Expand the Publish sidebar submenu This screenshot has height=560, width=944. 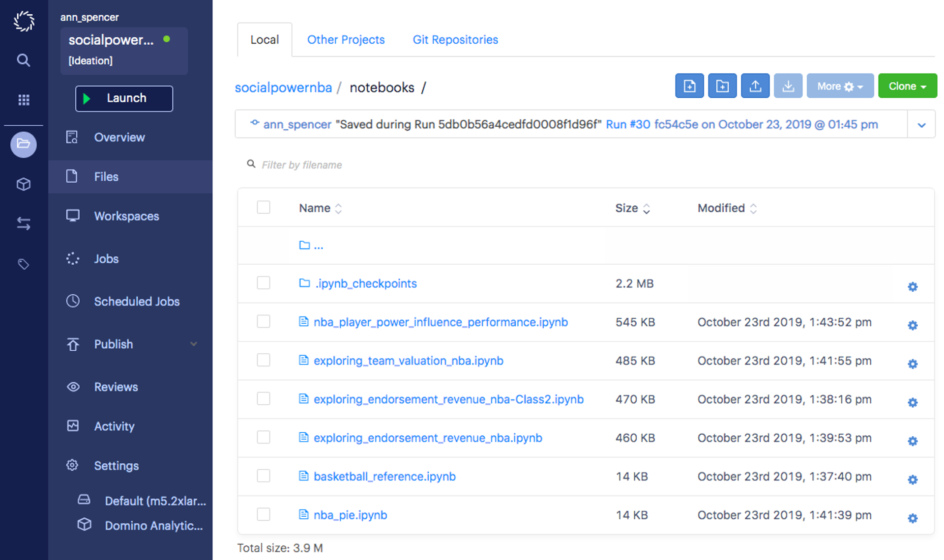(x=194, y=344)
